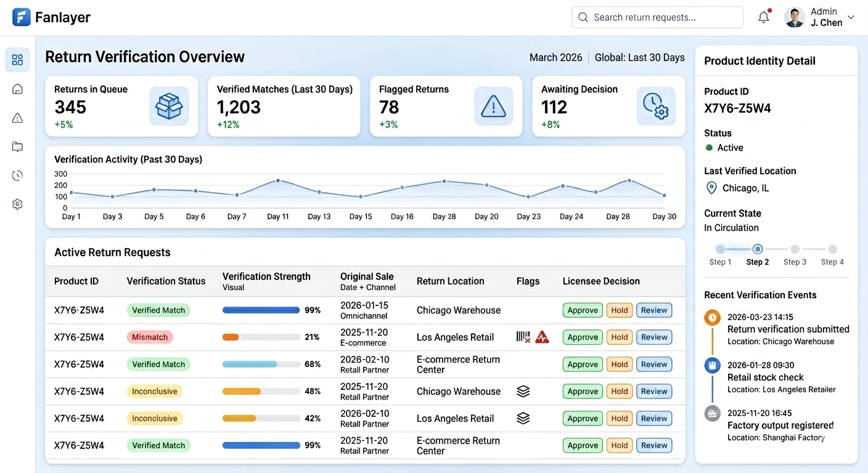Select the wallet/folder icon in the sidebar
Image resolution: width=868 pixels, height=473 pixels.
pos(17,146)
